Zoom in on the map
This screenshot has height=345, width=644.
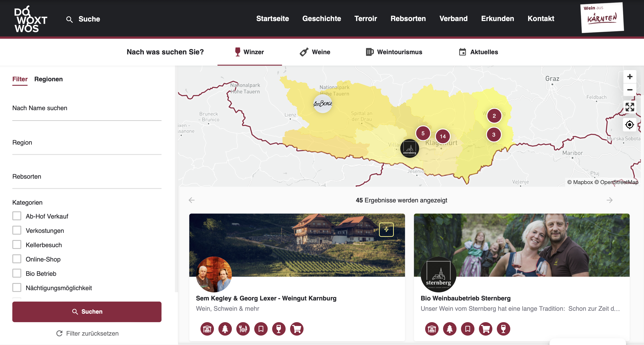click(x=629, y=76)
